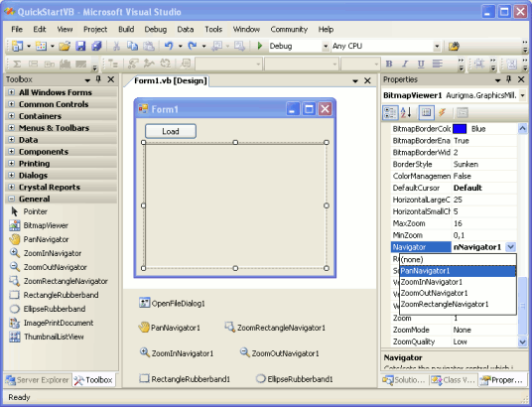
Task: Click the blue BitmapBorderColor swatch
Action: coord(460,129)
